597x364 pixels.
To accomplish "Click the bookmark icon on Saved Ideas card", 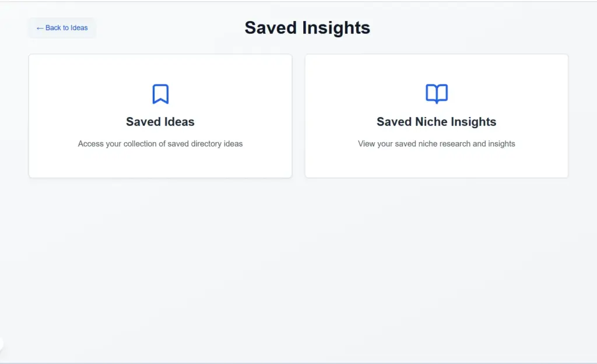I will tap(160, 93).
